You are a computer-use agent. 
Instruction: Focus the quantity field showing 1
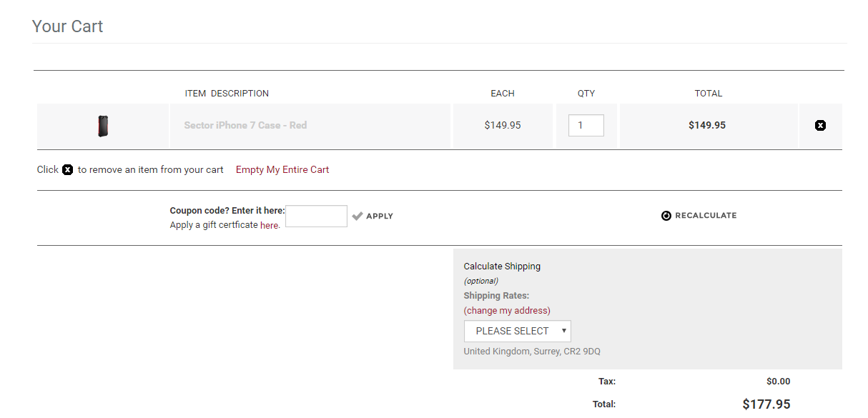(x=586, y=126)
